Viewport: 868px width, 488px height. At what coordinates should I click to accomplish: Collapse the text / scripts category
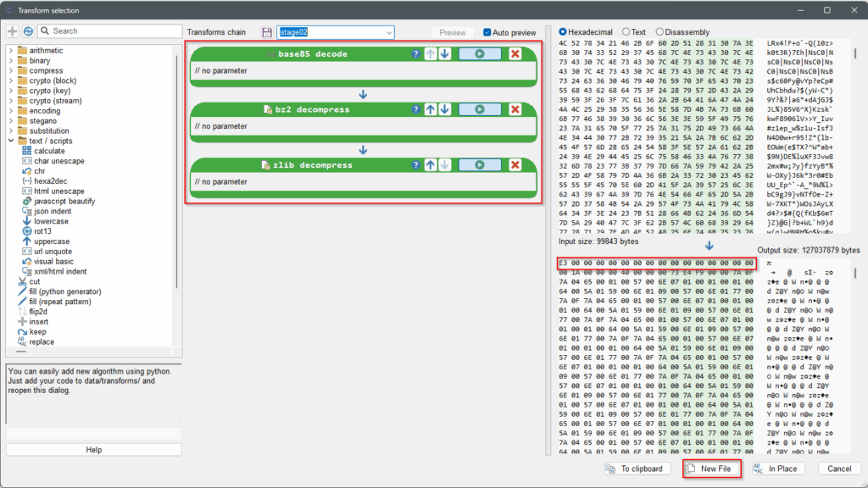click(11, 141)
